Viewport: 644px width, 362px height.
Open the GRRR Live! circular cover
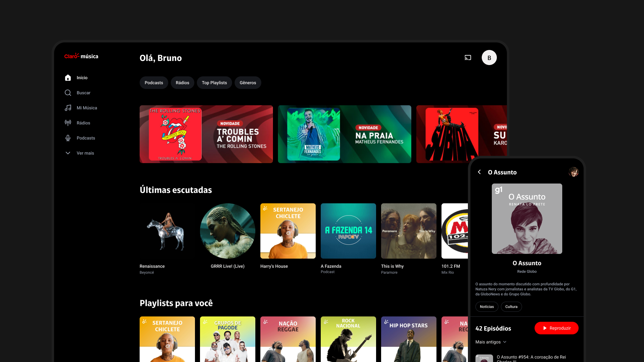click(228, 231)
